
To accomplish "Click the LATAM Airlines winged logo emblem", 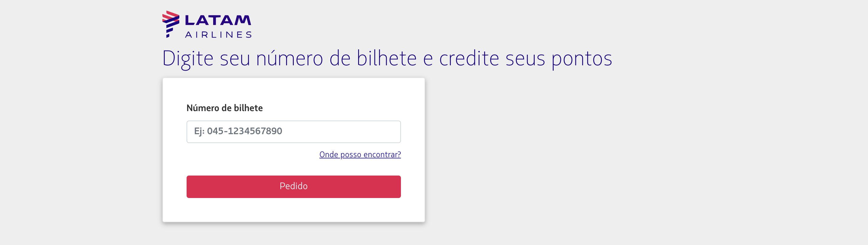I will (171, 24).
